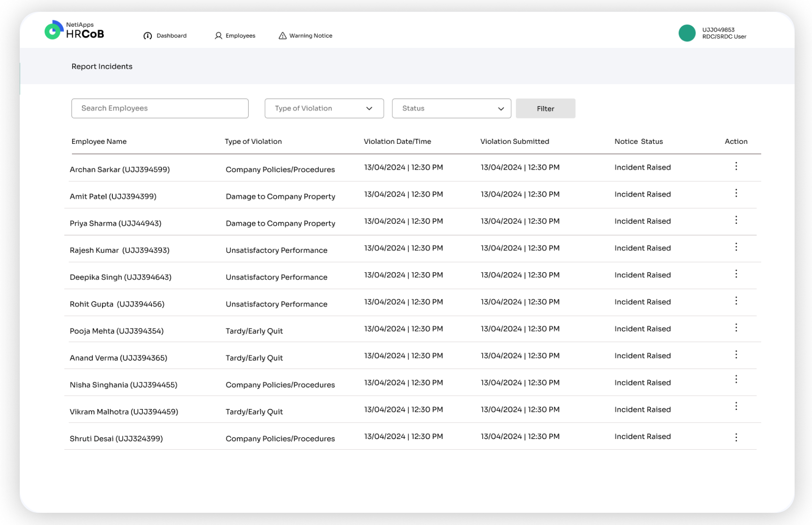This screenshot has width=812, height=525.
Task: Click the Dashboard home icon
Action: tap(148, 35)
